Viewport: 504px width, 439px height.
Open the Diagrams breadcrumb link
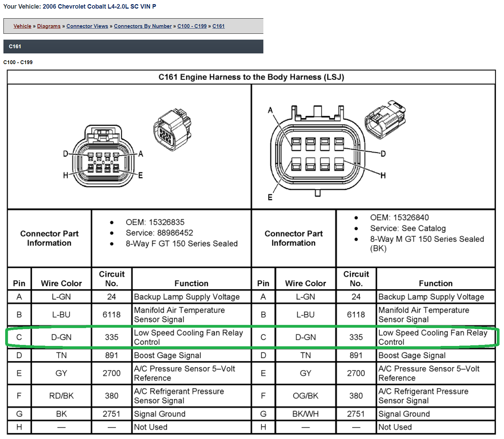point(49,26)
